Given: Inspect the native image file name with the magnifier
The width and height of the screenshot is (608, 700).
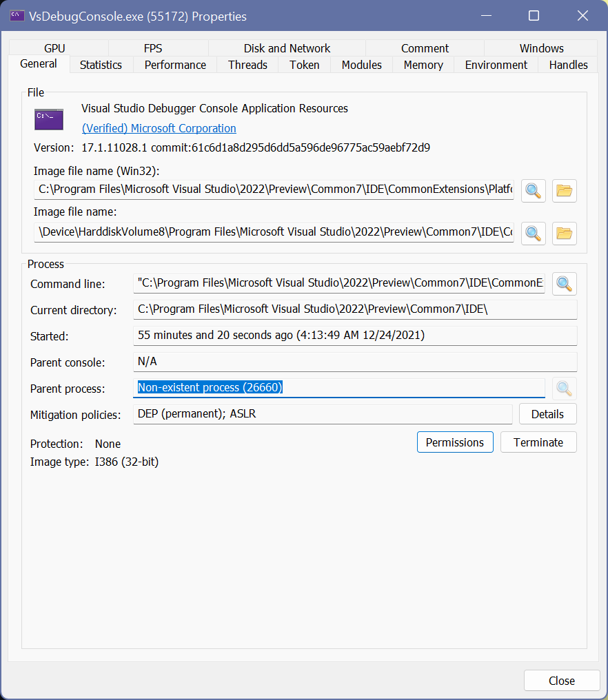Looking at the screenshot, I should 533,234.
